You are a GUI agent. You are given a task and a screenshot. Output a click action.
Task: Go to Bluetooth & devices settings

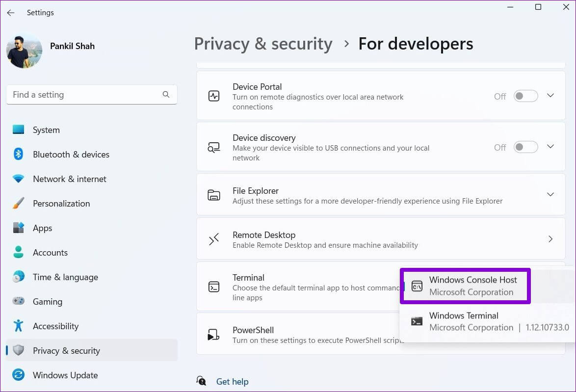(x=91, y=155)
